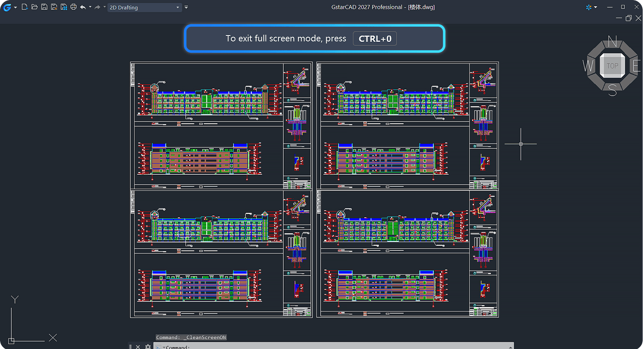The width and height of the screenshot is (644, 349).
Task: Minimize the 楼体.dwg drawing window
Action: click(619, 18)
